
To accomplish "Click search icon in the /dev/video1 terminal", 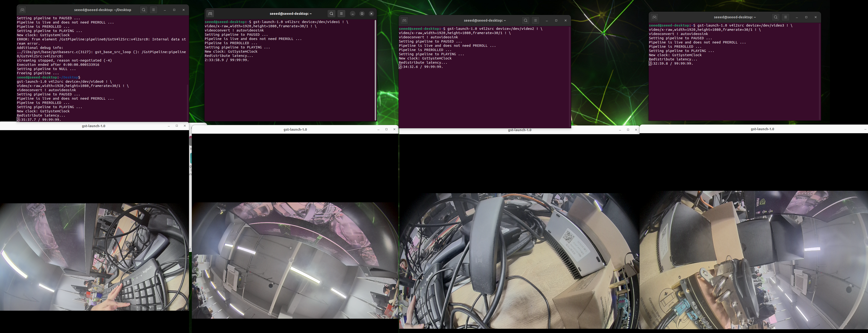I will [x=331, y=14].
